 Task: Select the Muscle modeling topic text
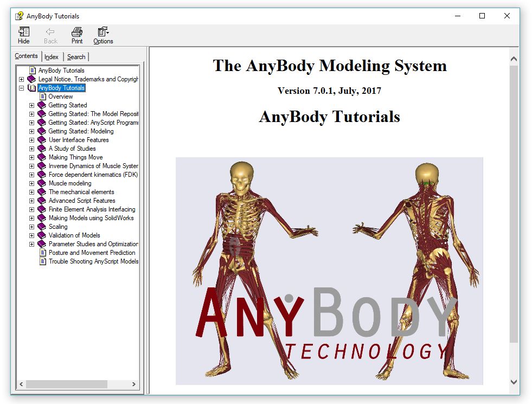pyautogui.click(x=70, y=183)
